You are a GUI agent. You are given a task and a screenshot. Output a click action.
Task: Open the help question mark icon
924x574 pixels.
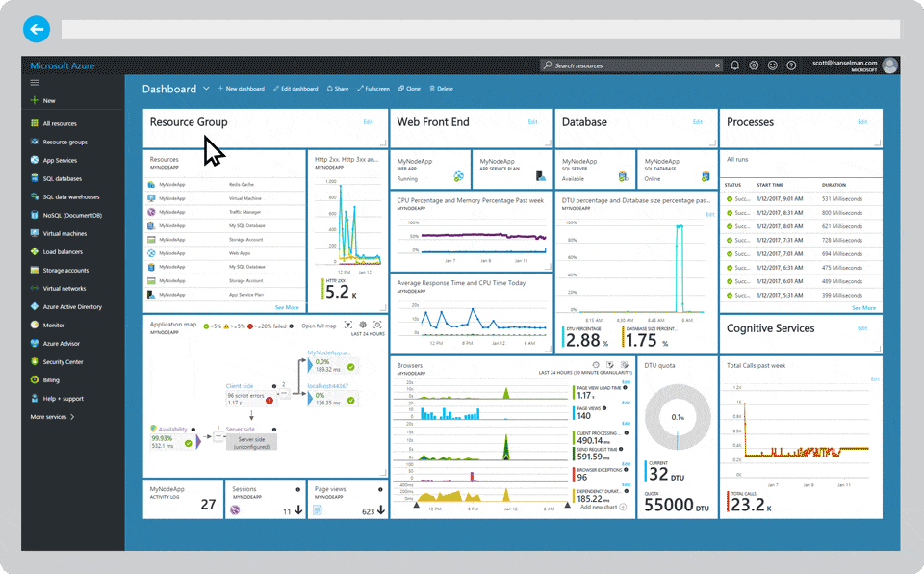pyautogui.click(x=791, y=65)
